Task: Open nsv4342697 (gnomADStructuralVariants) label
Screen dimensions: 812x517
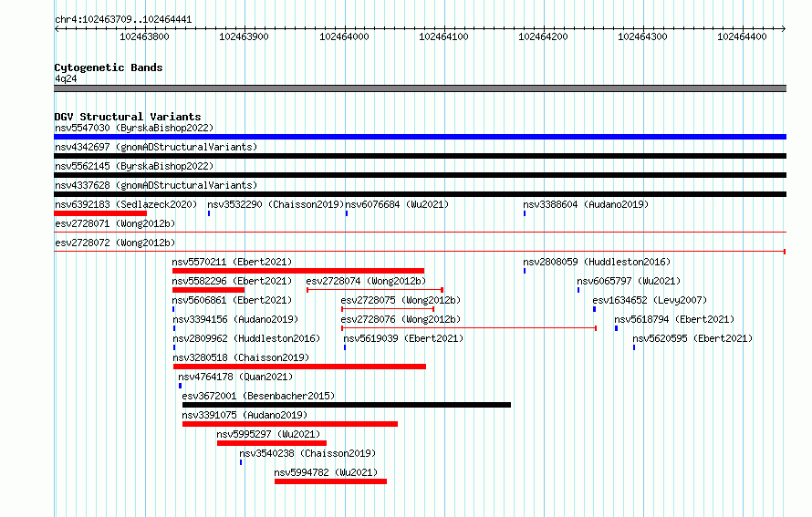Action: tap(156, 147)
